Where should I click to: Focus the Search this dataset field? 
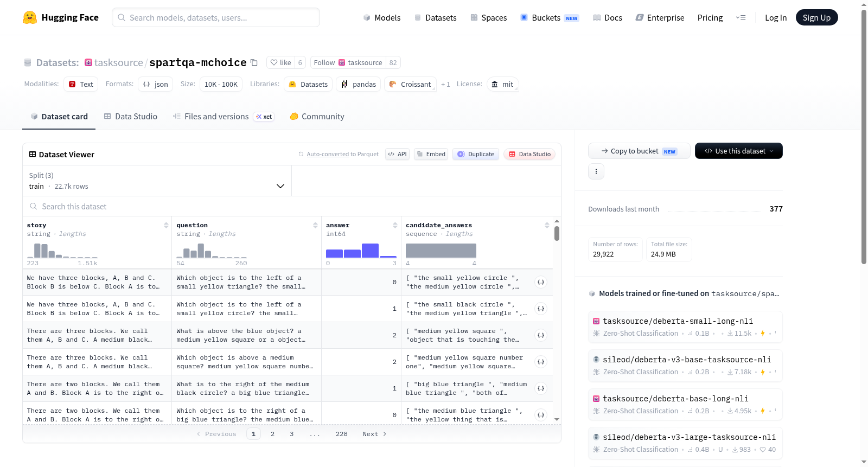(292, 206)
